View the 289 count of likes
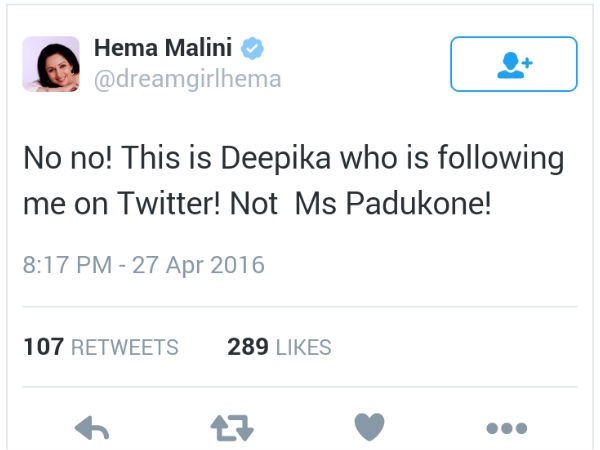Viewport: 600px width, 450px height. (248, 347)
